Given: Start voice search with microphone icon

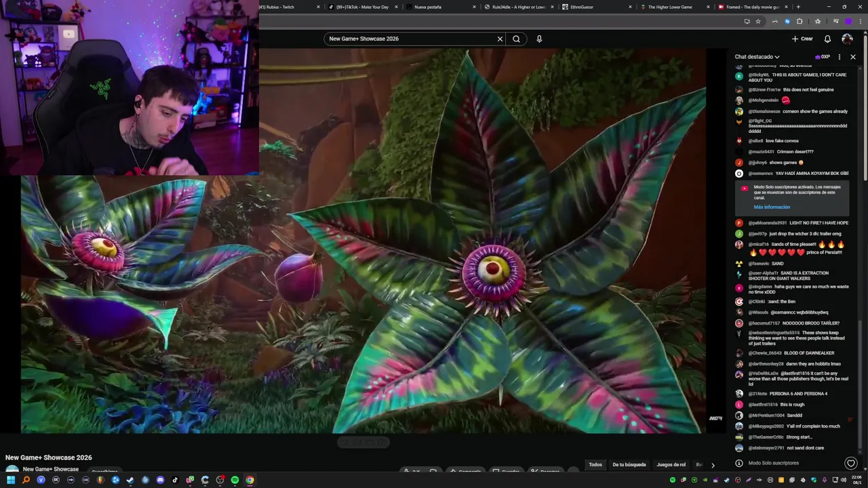Looking at the screenshot, I should [539, 39].
